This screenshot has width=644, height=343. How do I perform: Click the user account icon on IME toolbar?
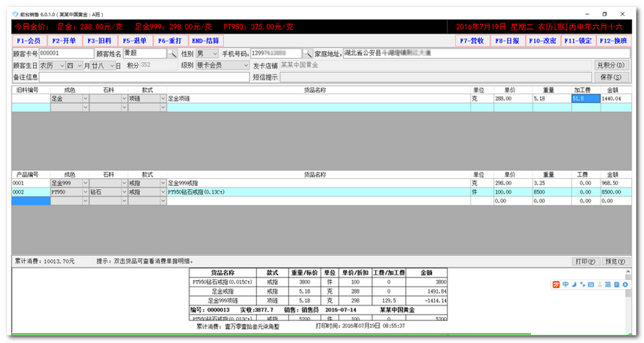[x=600, y=284]
